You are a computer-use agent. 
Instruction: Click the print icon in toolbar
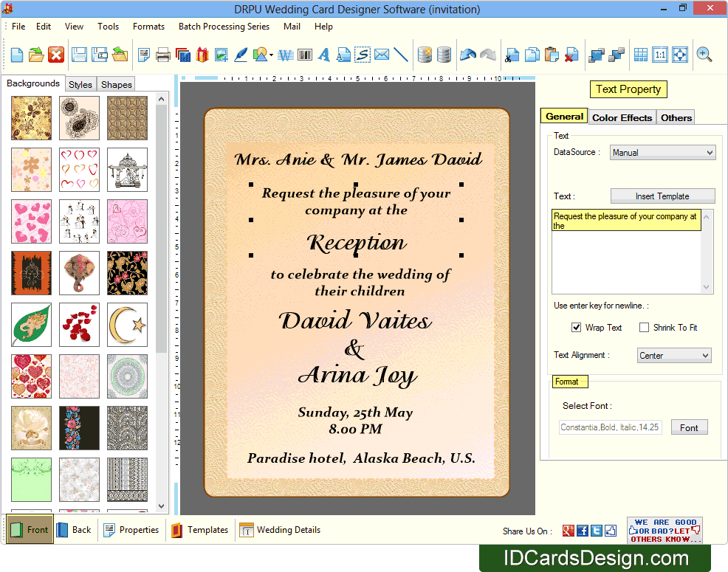[x=163, y=55]
